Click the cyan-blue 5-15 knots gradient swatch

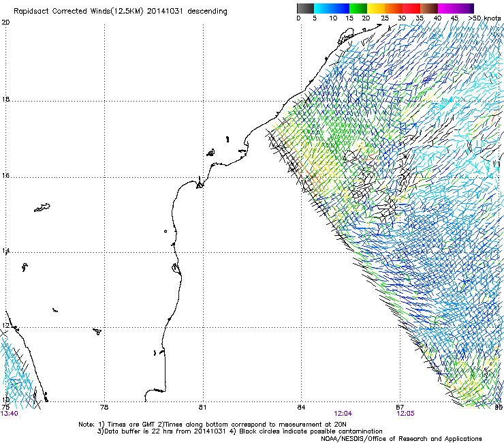(332, 8)
